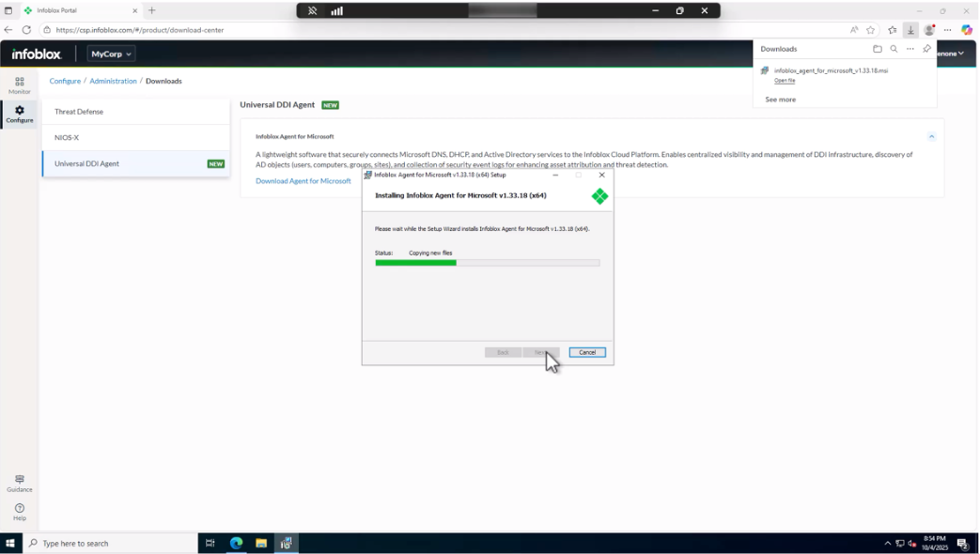Screen dimensions: 980x554
Task: Select Monitor in the Infoblox sidebar
Action: click(x=19, y=85)
